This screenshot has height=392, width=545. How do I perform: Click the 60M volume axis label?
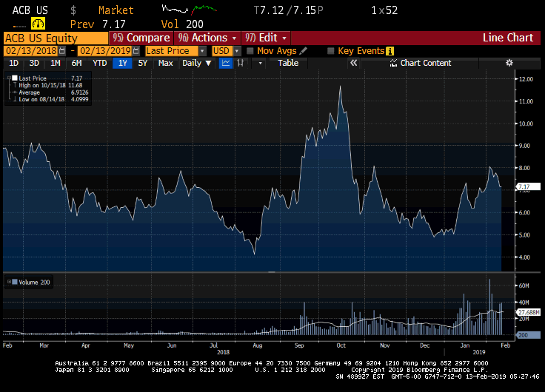tap(524, 285)
